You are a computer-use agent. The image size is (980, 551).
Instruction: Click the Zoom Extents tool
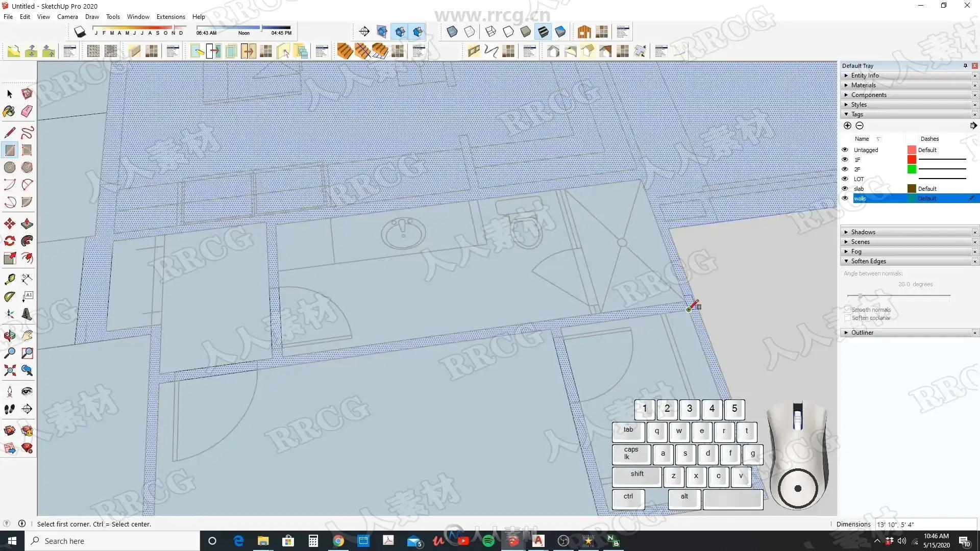point(10,370)
